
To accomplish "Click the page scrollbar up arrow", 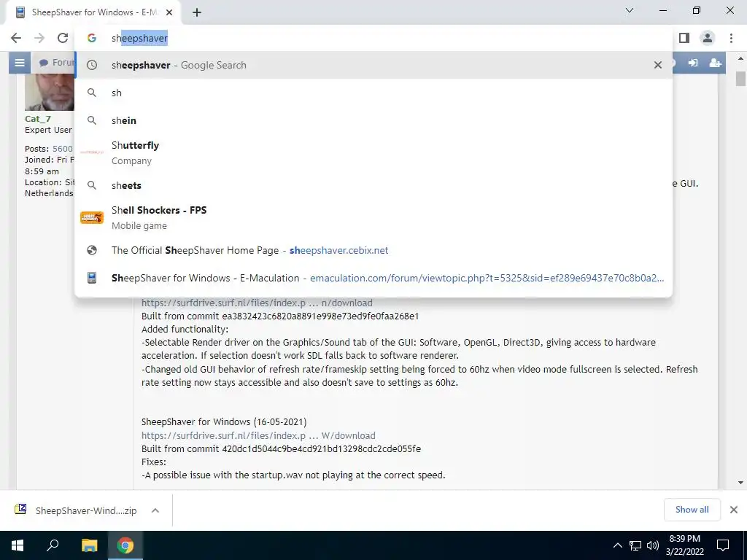I will [741, 58].
